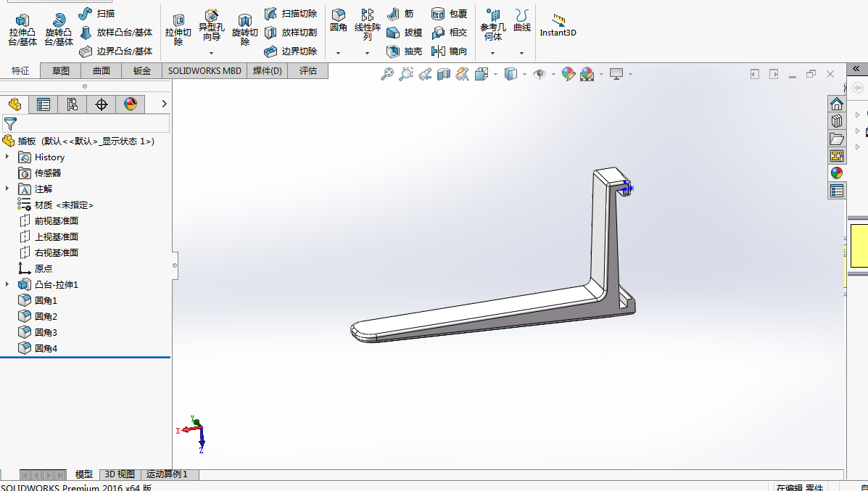
Task: Apply the Fillet tool (圆角)
Action: click(x=339, y=20)
